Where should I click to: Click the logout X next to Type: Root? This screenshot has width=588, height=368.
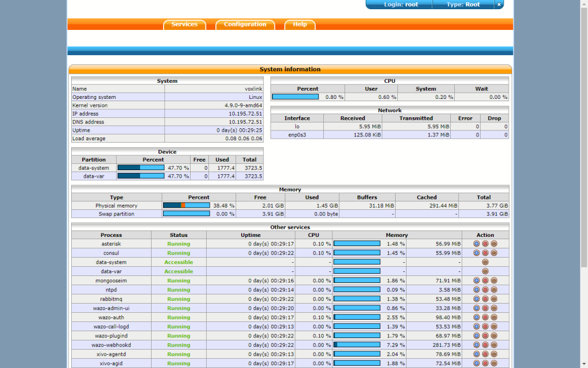(499, 5)
